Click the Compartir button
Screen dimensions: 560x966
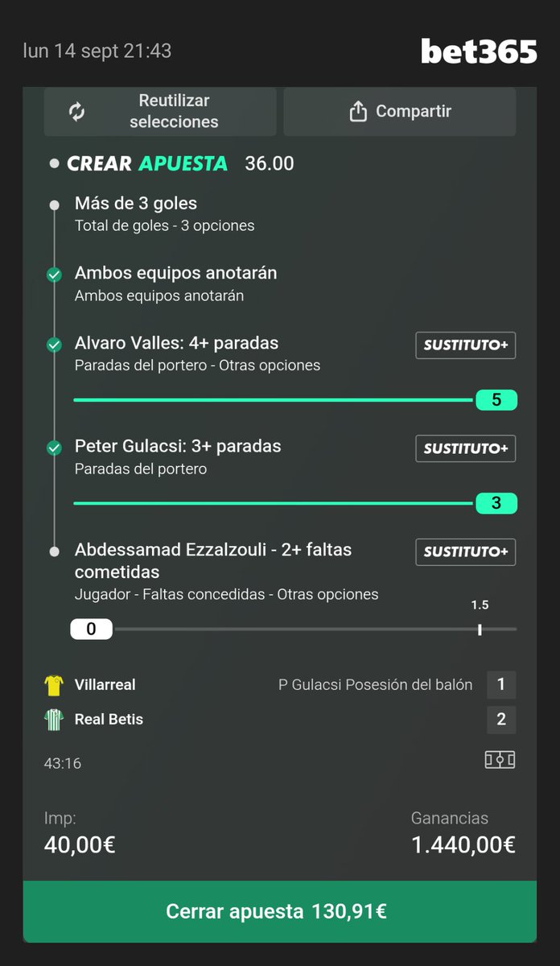click(x=400, y=111)
